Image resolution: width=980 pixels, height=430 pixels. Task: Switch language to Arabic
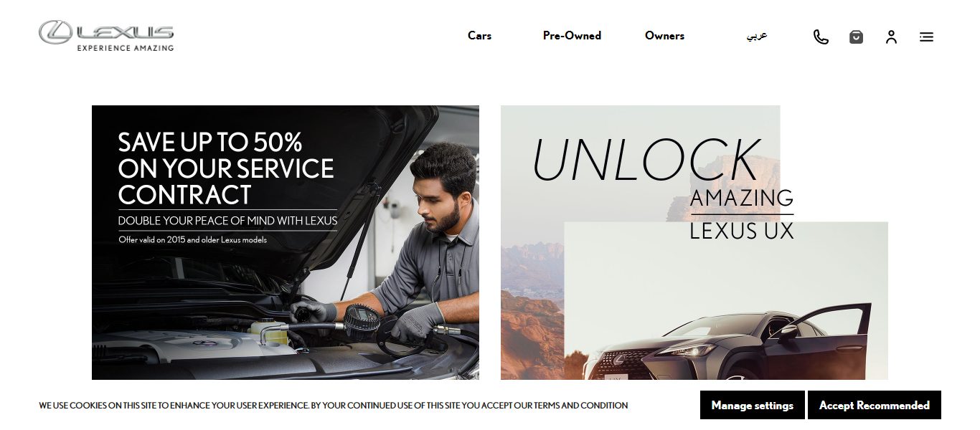(757, 35)
